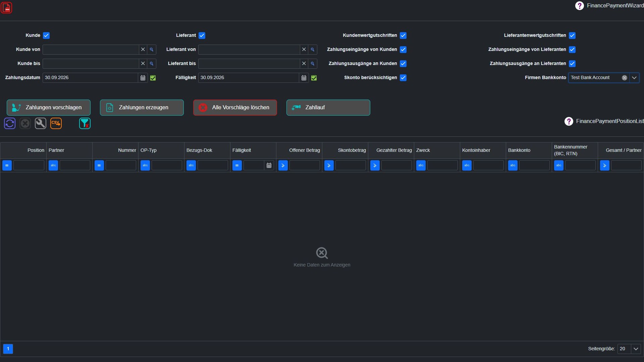
Task: Go to page 1
Action: pyautogui.click(x=8, y=349)
